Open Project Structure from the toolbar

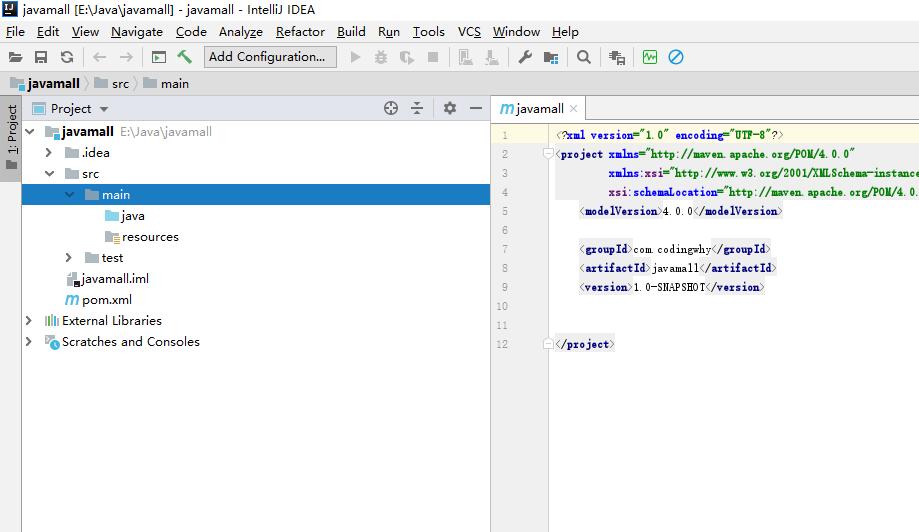point(551,57)
